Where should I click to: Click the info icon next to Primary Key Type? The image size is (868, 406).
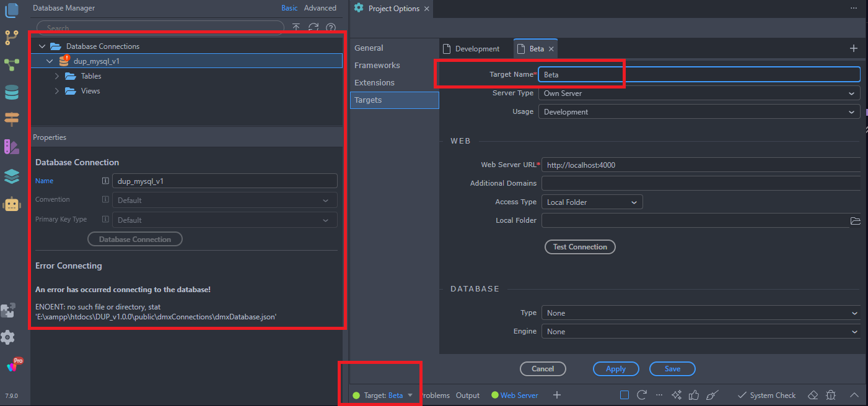click(x=105, y=220)
